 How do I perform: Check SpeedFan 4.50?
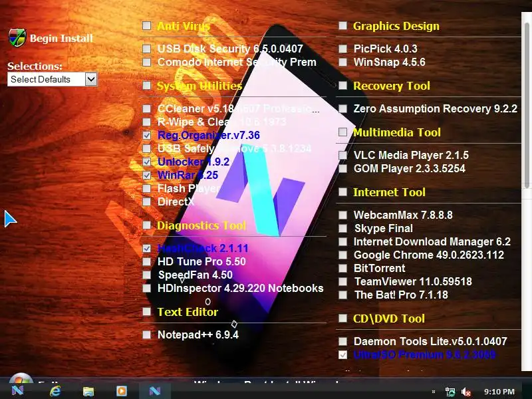146,275
